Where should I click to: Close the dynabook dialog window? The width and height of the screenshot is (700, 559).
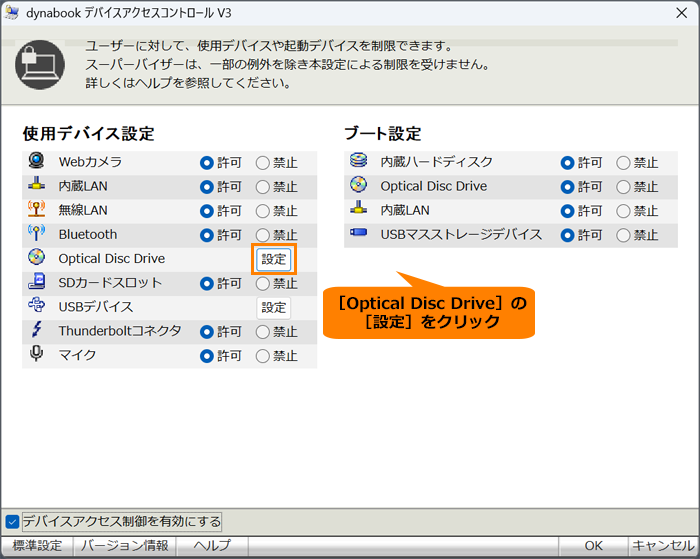[x=682, y=13]
